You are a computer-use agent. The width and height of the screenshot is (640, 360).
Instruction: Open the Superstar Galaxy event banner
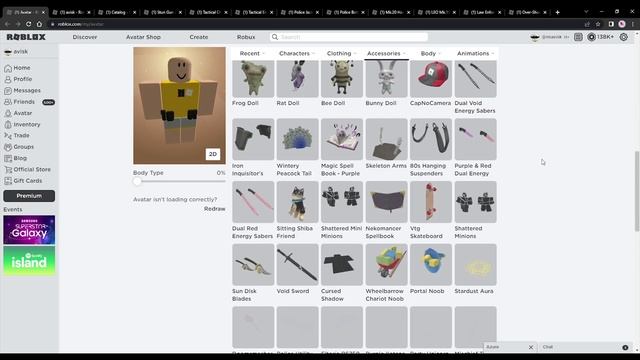tap(29, 230)
